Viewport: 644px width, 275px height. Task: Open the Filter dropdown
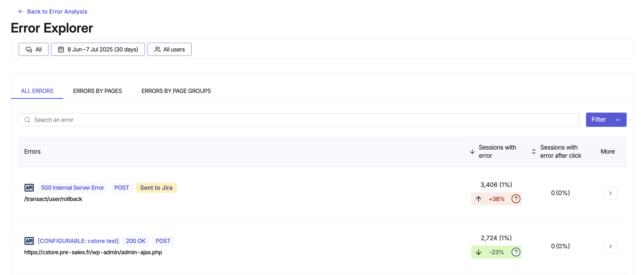[606, 120]
